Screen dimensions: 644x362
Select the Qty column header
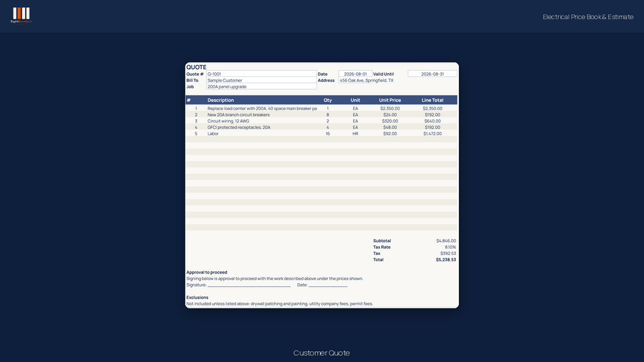[327, 100]
